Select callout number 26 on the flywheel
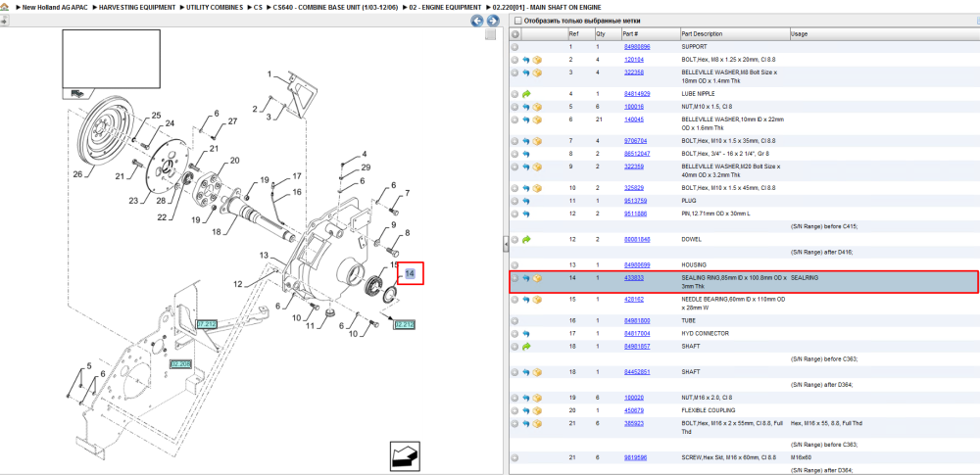This screenshot has width=980, height=475. pyautogui.click(x=78, y=174)
